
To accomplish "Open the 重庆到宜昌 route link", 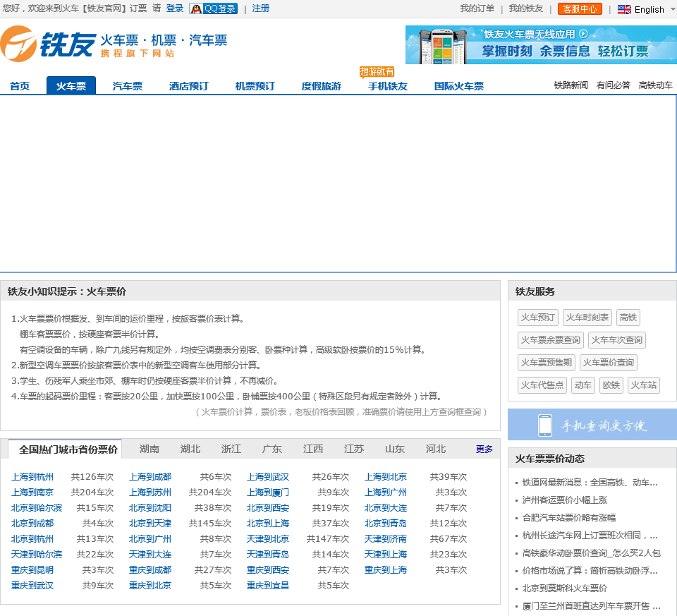I will click(x=268, y=586).
